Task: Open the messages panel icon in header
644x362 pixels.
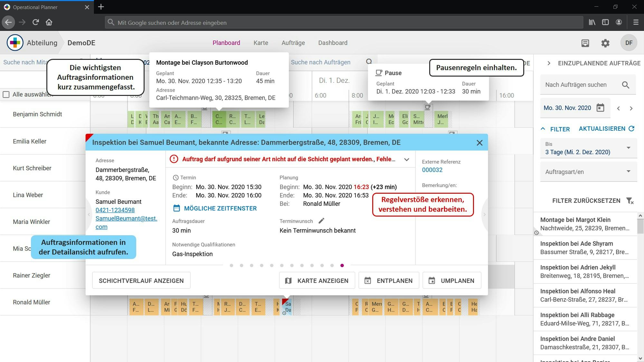Action: coord(585,43)
